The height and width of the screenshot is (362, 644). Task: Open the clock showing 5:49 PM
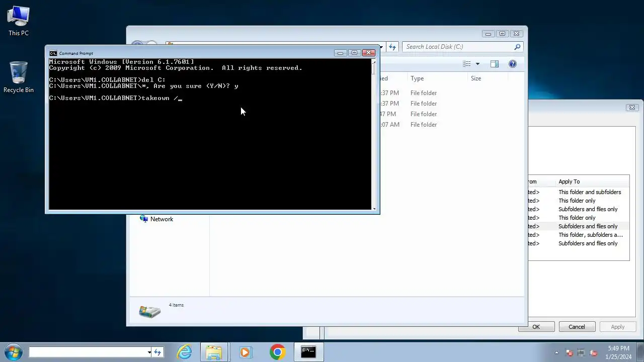[x=618, y=352]
